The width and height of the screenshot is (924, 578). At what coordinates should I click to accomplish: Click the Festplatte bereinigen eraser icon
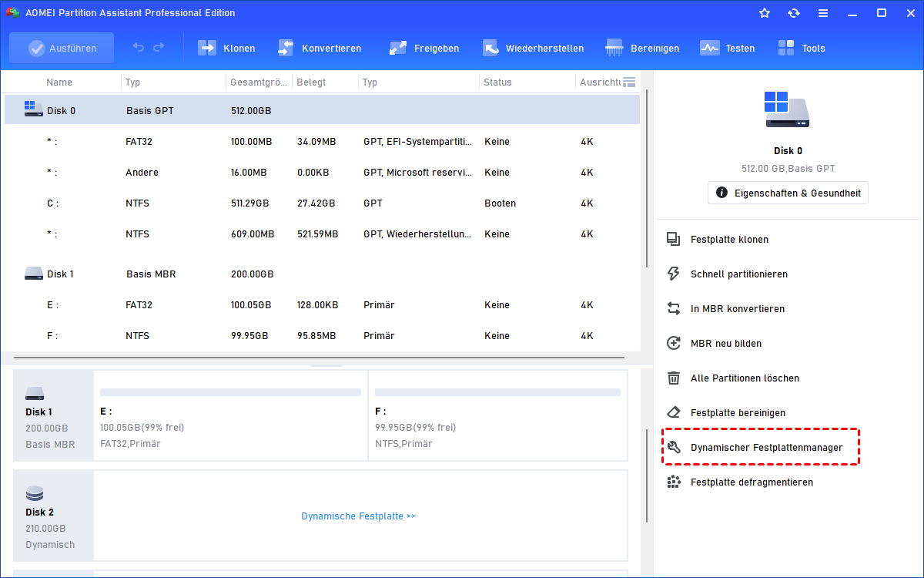(674, 413)
